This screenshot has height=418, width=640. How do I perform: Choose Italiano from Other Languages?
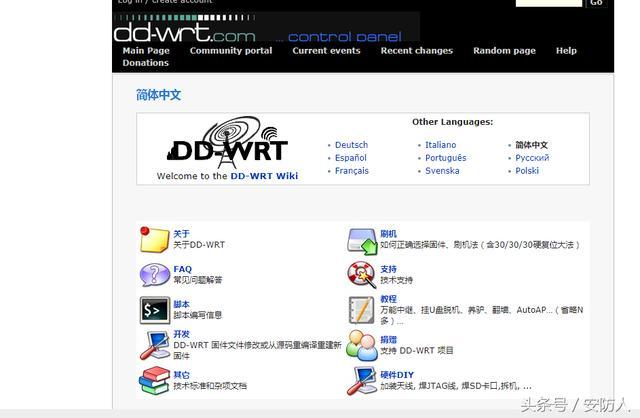tap(440, 145)
